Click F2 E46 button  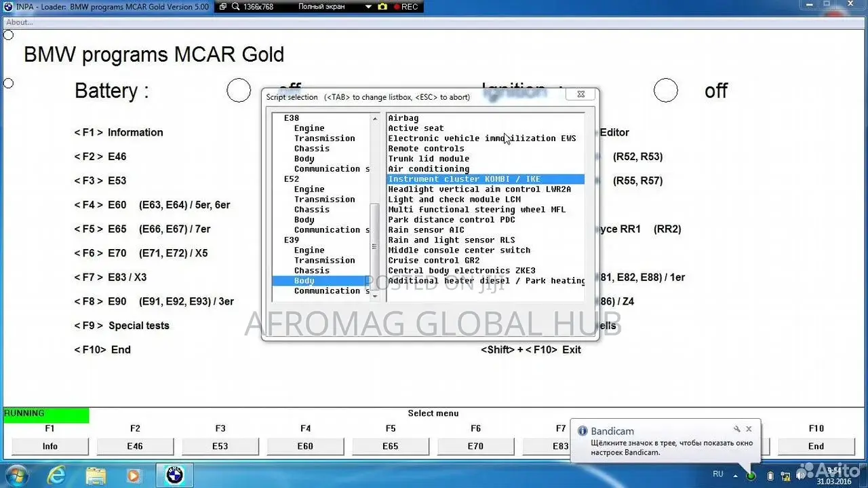(x=135, y=446)
